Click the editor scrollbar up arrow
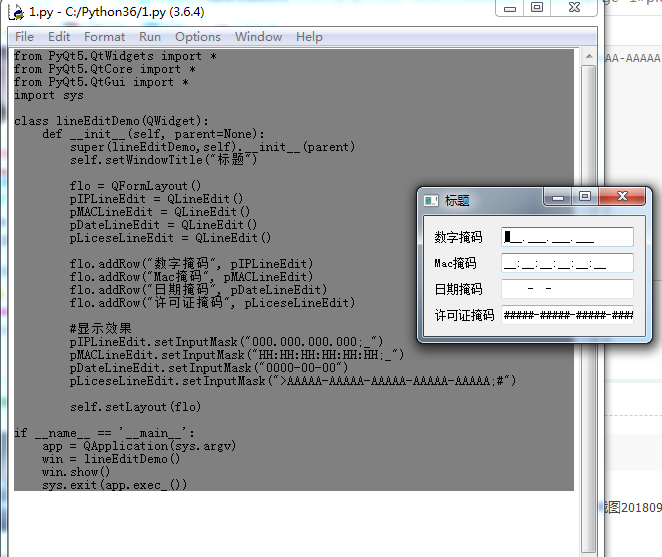Image resolution: width=662 pixels, height=557 pixels. pos(590,57)
